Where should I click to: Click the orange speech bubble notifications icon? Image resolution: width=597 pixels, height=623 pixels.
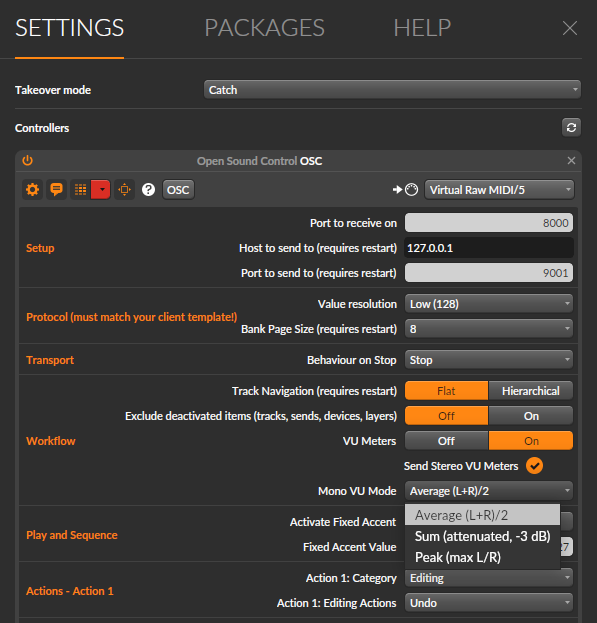56,190
